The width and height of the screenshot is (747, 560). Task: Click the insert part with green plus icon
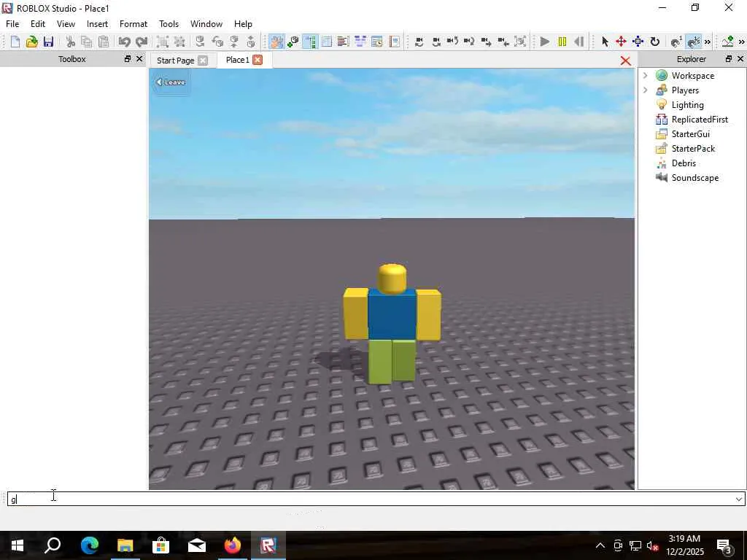pyautogui.click(x=293, y=42)
